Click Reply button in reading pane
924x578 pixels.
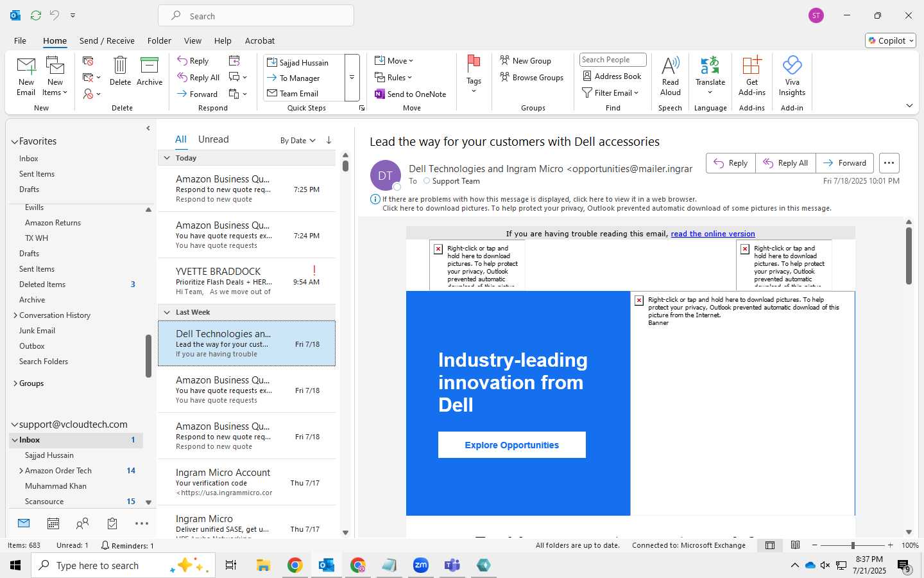pos(731,163)
